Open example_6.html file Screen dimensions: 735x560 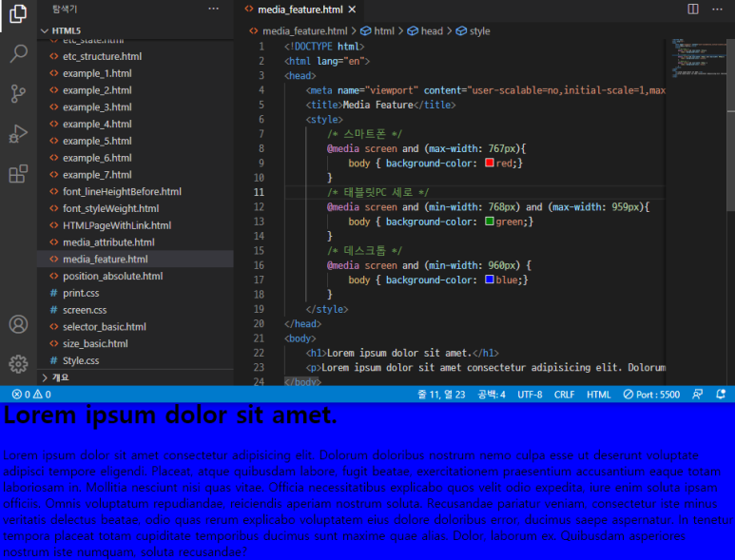click(135, 158)
